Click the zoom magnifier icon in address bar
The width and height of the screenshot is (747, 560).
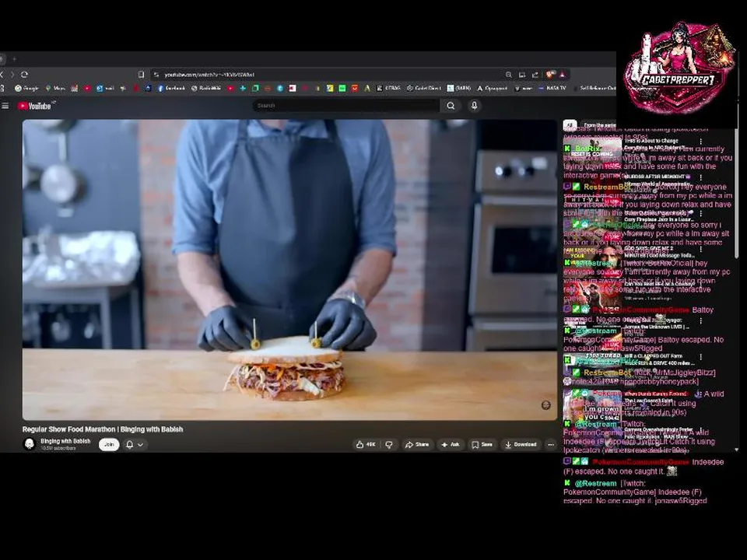[x=509, y=75]
